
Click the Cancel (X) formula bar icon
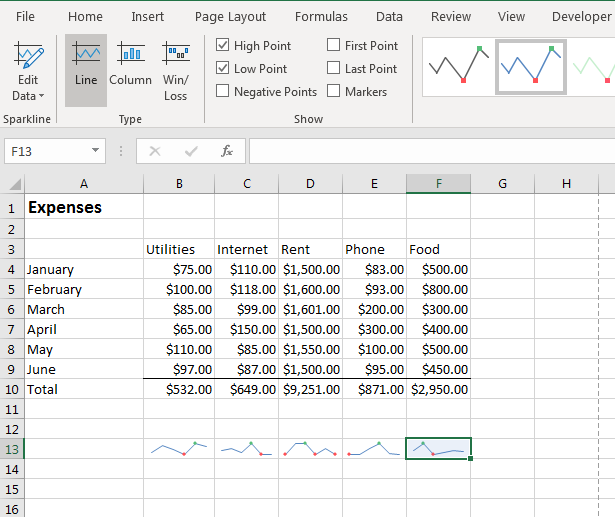click(x=155, y=151)
